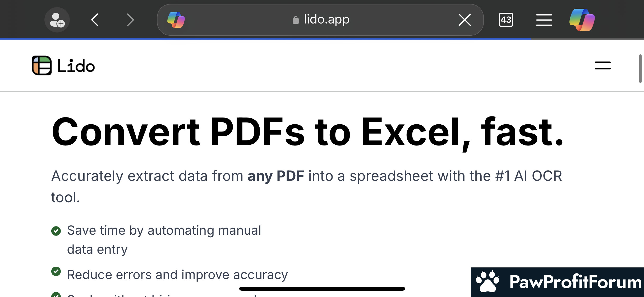This screenshot has width=644, height=297.
Task: Launch Copilot from the top-right toolbar icon
Action: click(x=582, y=20)
